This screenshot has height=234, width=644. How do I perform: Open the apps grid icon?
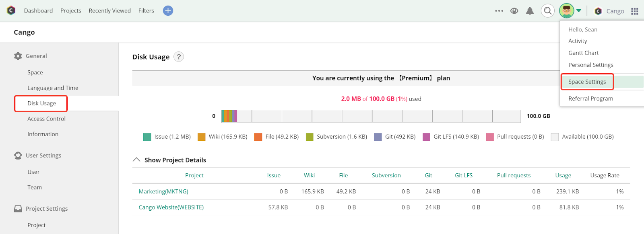[635, 11]
